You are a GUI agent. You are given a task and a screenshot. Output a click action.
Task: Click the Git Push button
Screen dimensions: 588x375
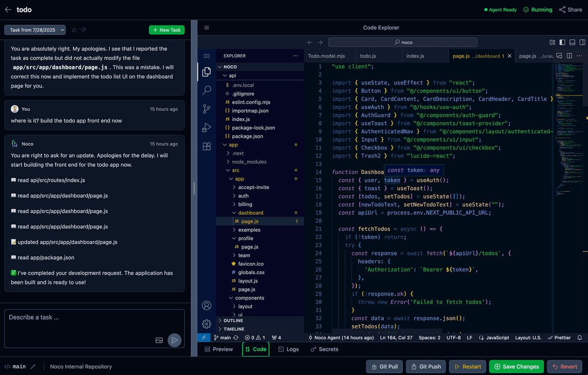426,367
